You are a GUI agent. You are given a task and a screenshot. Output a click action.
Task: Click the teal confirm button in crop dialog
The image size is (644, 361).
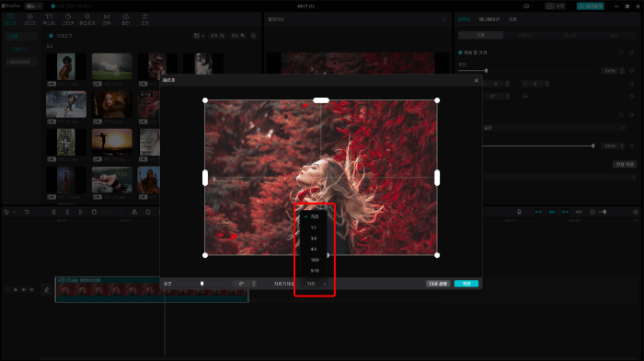coord(466,284)
